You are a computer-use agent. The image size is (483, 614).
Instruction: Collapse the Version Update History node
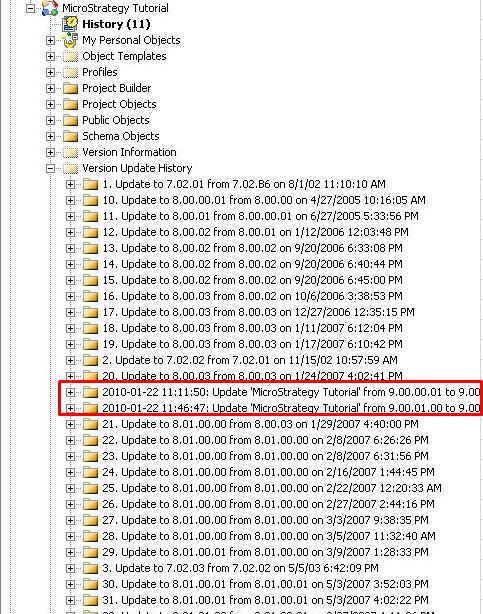tap(50, 168)
